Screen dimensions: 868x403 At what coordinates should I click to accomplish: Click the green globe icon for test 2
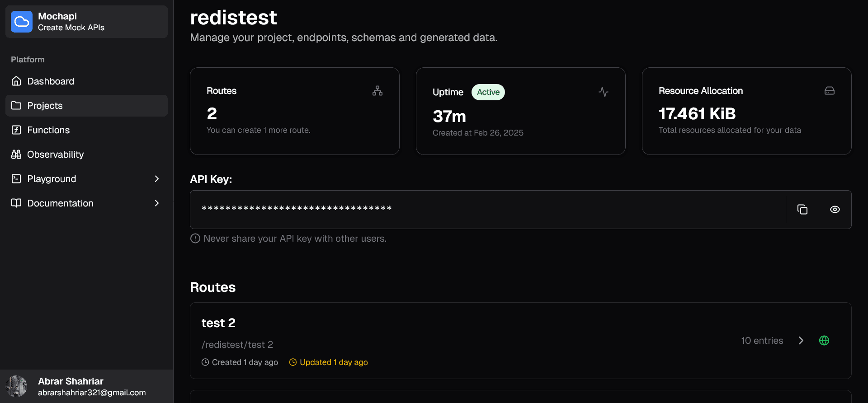[x=824, y=341]
